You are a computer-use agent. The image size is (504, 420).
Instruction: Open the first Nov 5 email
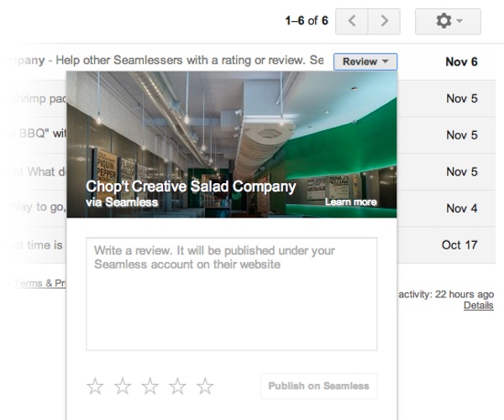[461, 98]
